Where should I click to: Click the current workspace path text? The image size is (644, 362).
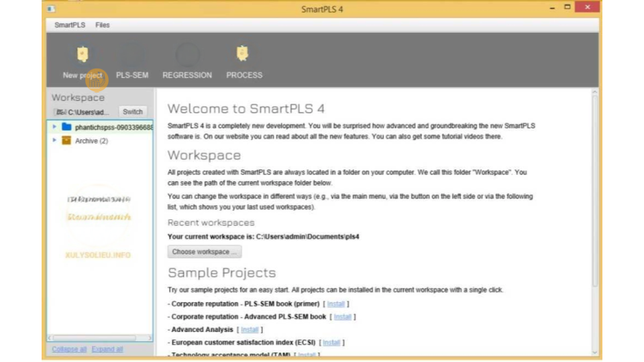point(308,237)
